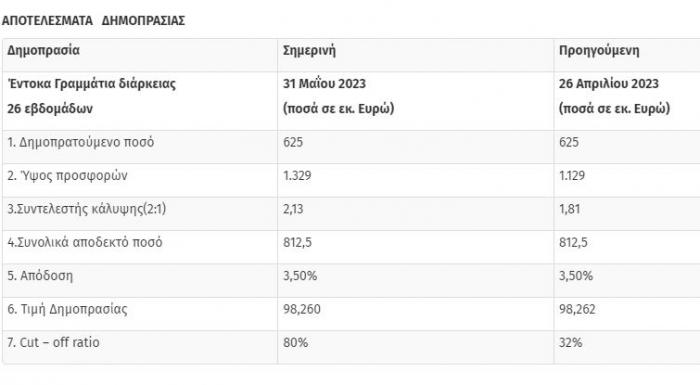
Task: Click the 26 Απριλίου 2023 date cell
Action: point(609,84)
